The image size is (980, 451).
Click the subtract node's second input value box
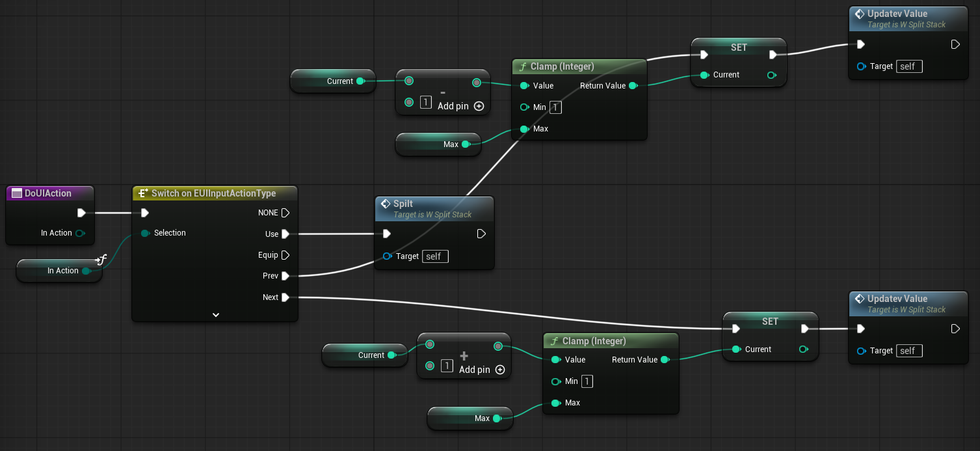(426, 102)
